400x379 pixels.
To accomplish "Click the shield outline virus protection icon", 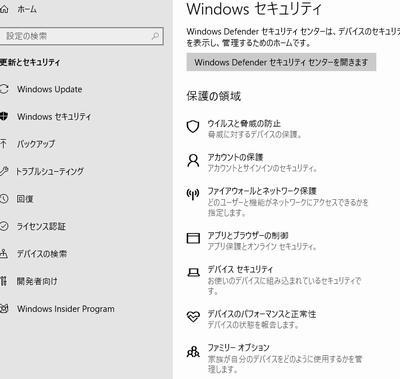I will 193,127.
